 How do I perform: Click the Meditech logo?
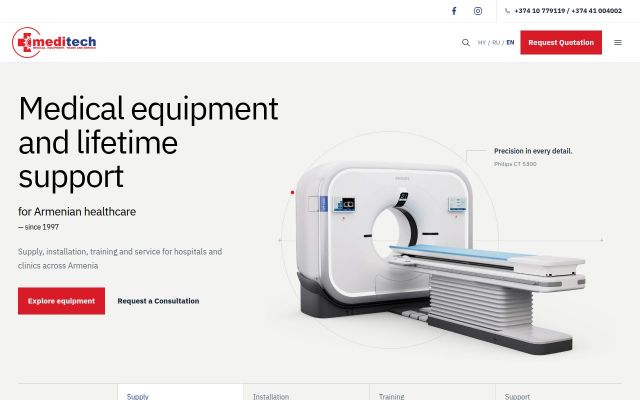(54, 42)
